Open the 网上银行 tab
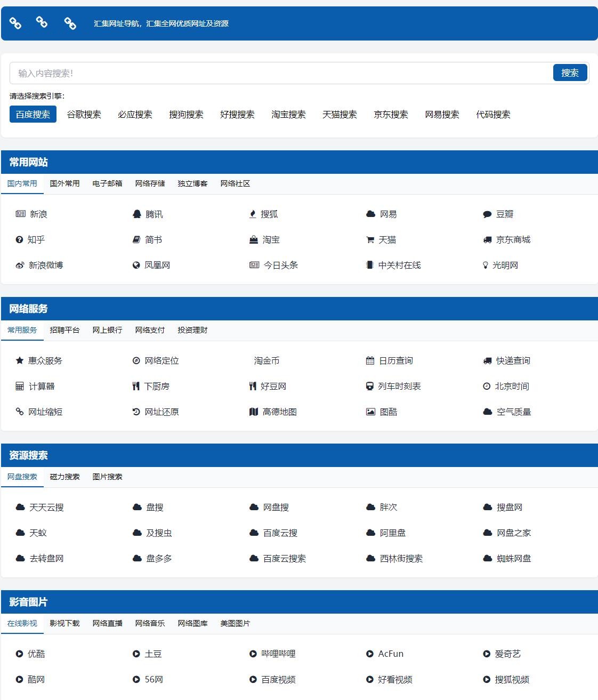Image resolution: width=598 pixels, height=700 pixels. (108, 330)
